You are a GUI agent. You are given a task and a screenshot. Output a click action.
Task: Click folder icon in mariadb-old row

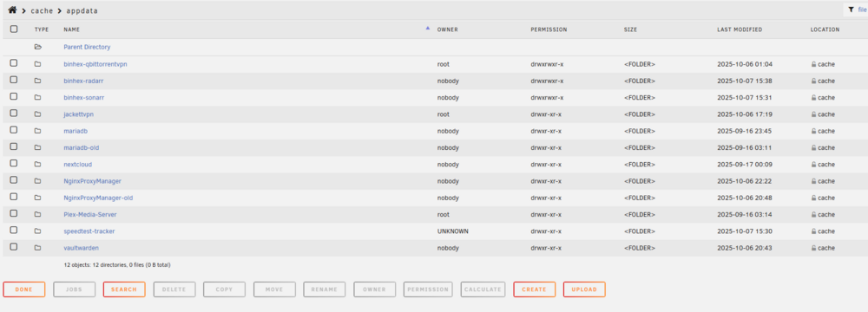coord(37,147)
